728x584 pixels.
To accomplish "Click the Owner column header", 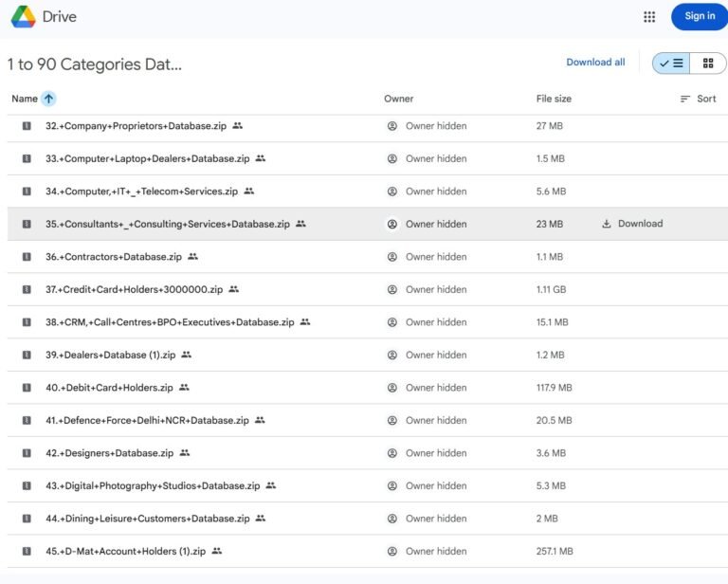I will pos(398,99).
